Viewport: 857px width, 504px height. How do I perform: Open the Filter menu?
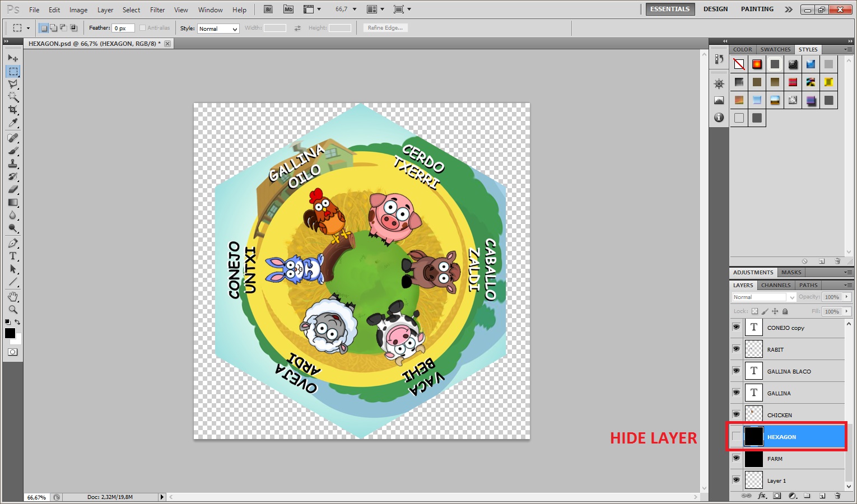[157, 10]
